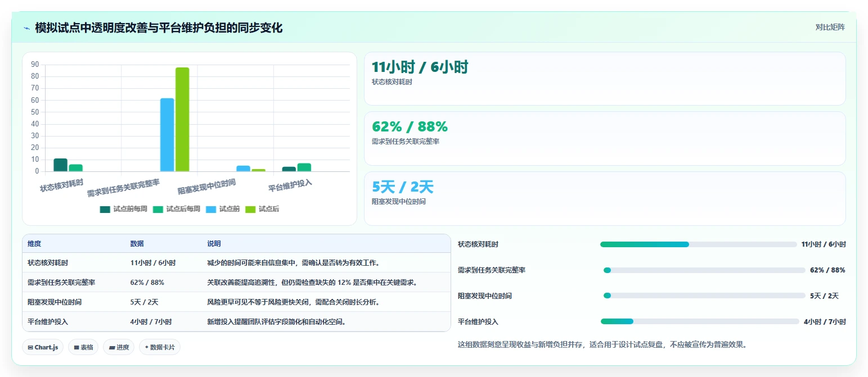Click the 维度 column header

point(34,244)
